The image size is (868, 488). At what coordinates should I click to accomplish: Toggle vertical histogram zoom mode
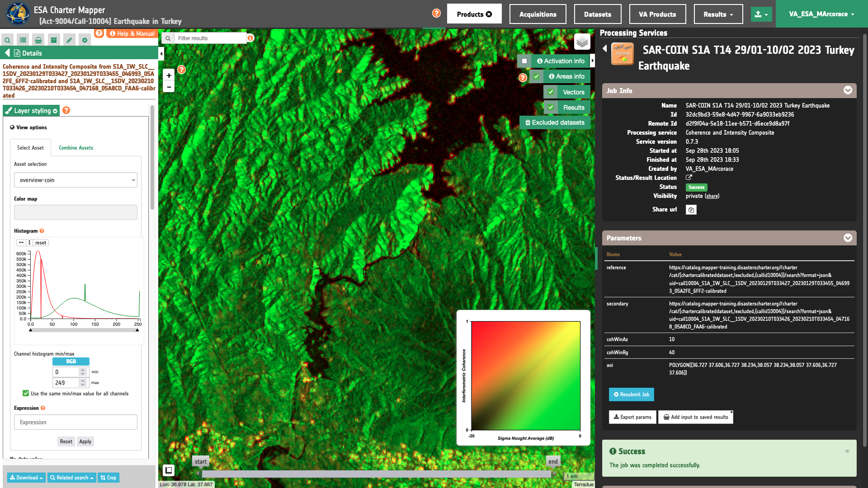point(29,243)
